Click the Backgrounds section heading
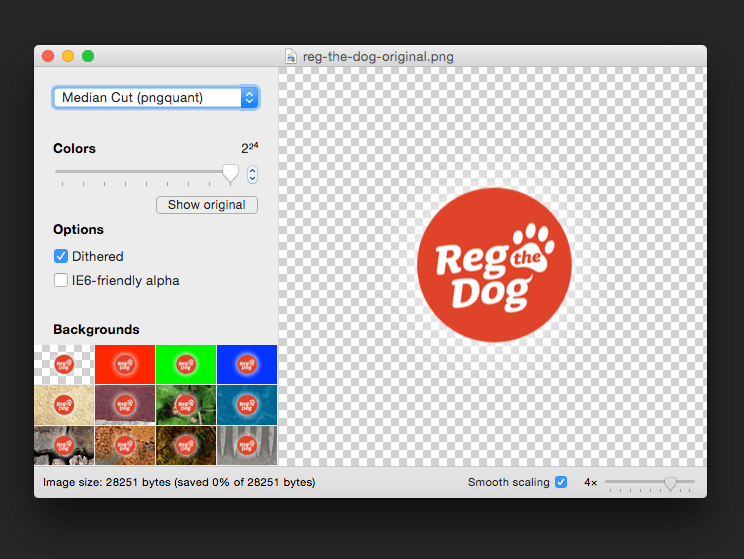This screenshot has width=744, height=559. (x=96, y=329)
